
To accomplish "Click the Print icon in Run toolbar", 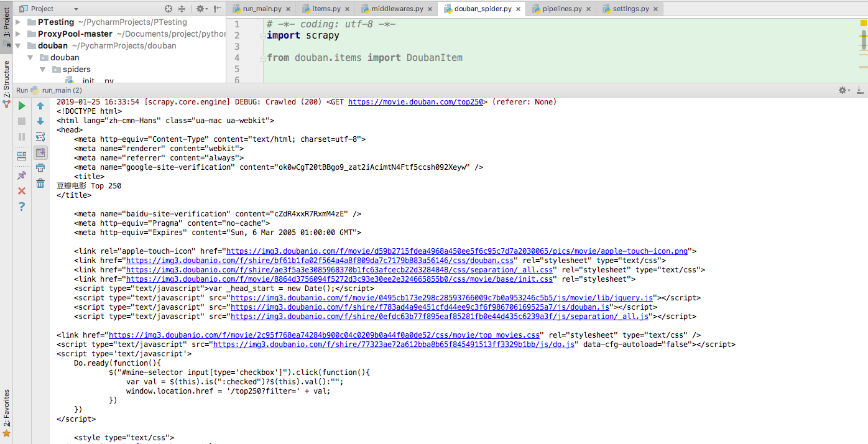I will pyautogui.click(x=40, y=168).
